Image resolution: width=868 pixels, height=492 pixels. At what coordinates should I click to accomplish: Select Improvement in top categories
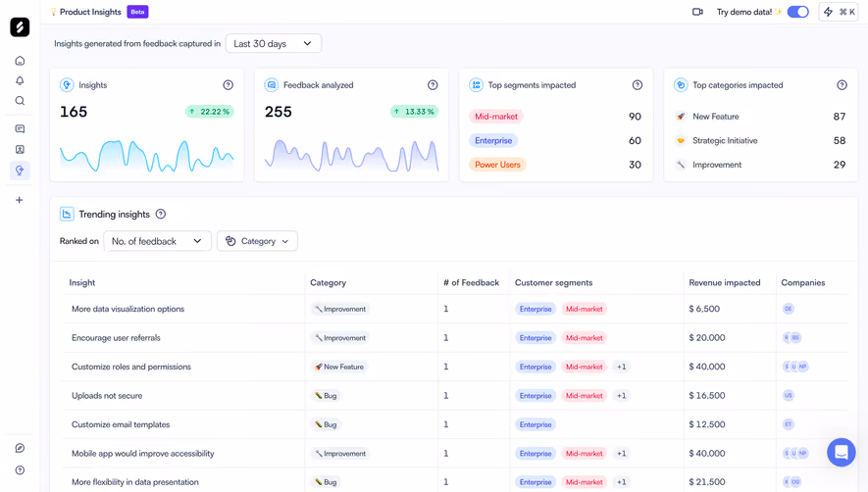pyautogui.click(x=717, y=165)
